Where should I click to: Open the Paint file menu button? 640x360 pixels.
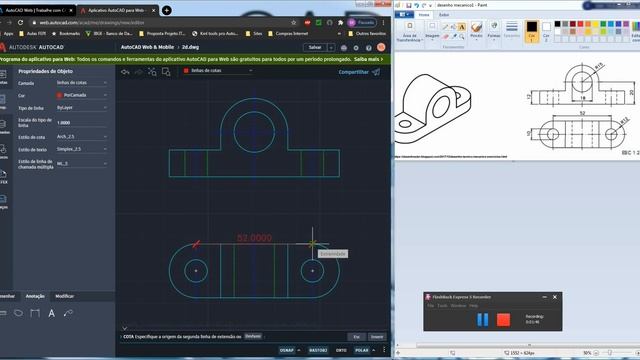click(404, 15)
